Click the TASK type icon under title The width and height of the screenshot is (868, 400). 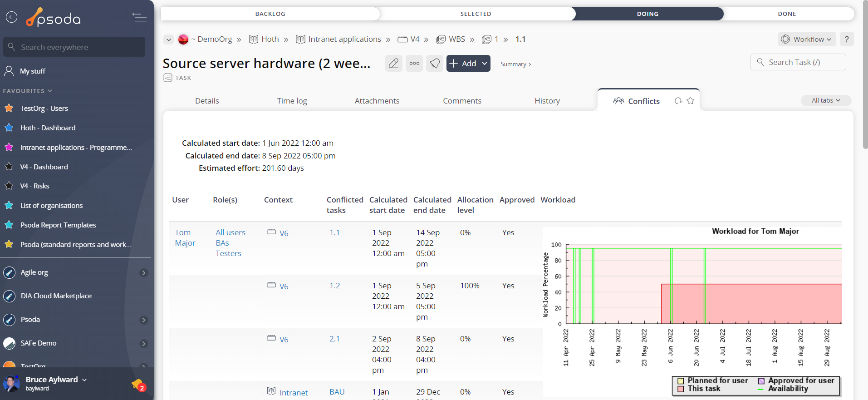click(168, 78)
